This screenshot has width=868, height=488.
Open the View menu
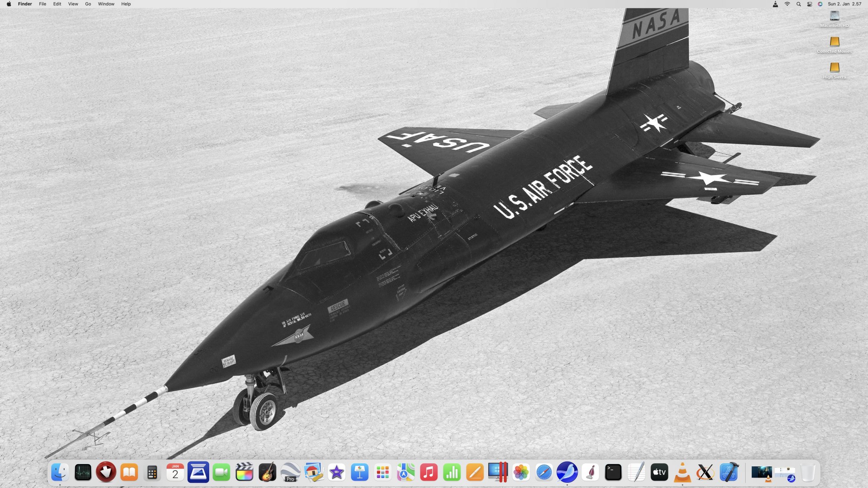[73, 4]
